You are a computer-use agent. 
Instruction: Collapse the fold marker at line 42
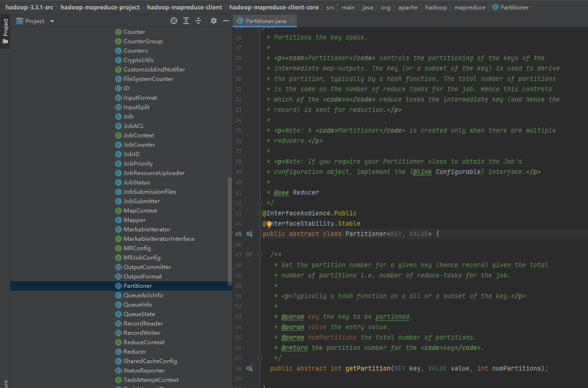[260, 203]
